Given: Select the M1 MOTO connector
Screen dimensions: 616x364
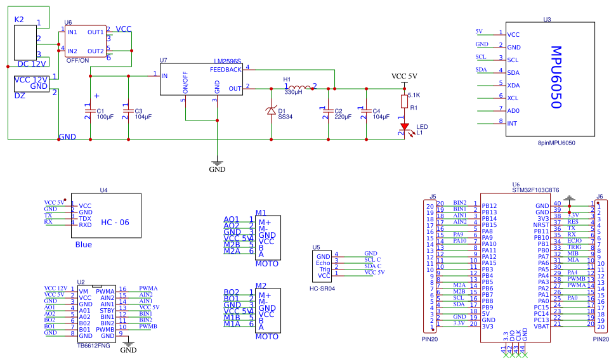Looking at the screenshot, I should pos(267,238).
